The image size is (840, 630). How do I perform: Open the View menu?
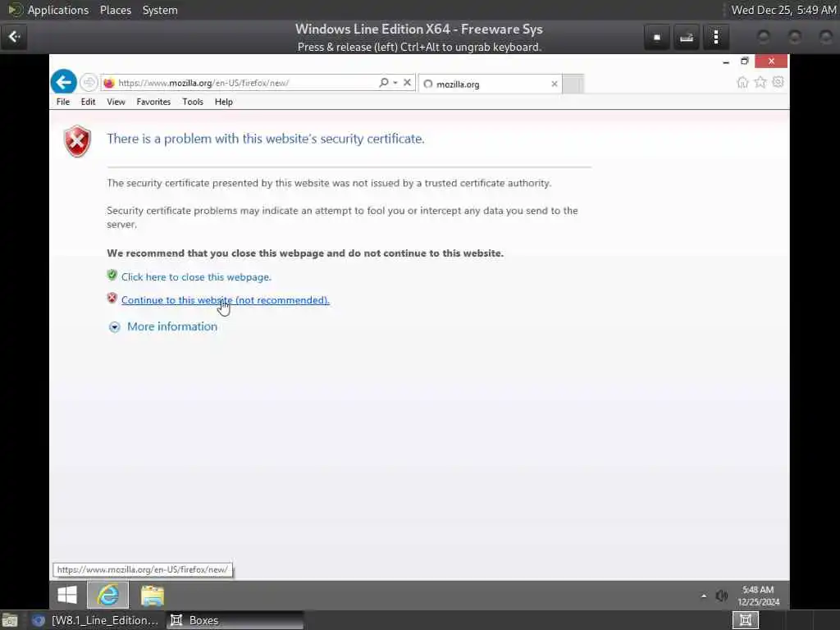pyautogui.click(x=116, y=102)
